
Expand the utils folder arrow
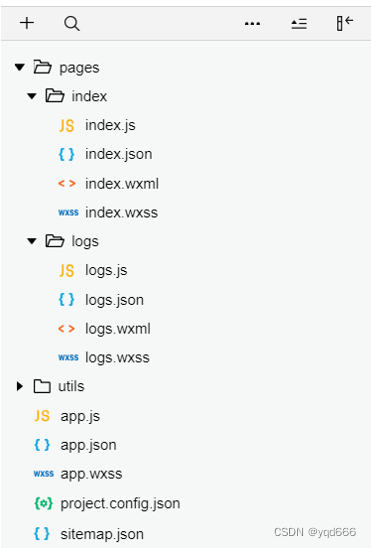[20, 386]
